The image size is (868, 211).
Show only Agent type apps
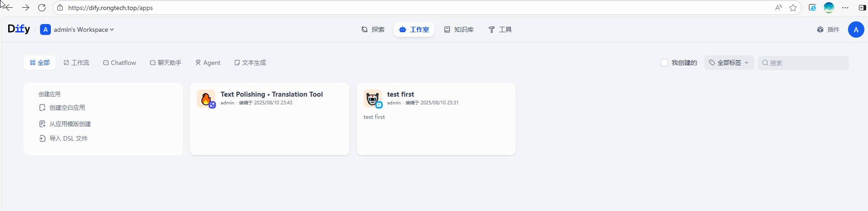pos(208,63)
